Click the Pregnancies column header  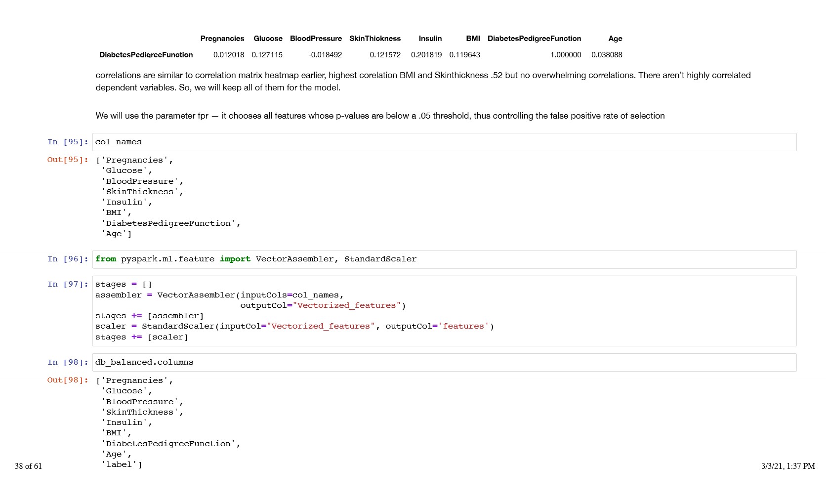pyautogui.click(x=222, y=39)
